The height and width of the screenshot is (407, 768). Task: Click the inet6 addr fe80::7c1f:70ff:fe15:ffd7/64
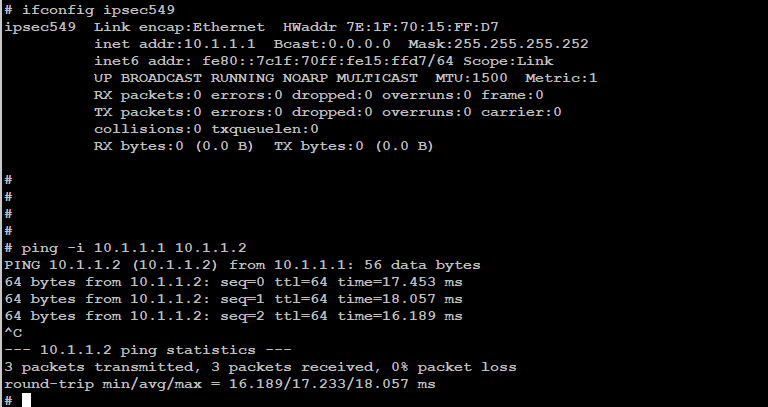coord(274,61)
